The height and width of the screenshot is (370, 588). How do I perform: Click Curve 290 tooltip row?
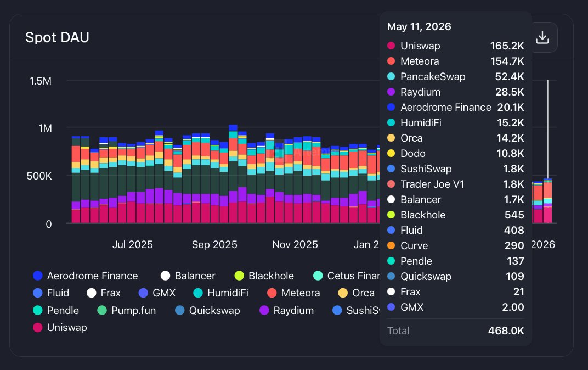point(456,246)
